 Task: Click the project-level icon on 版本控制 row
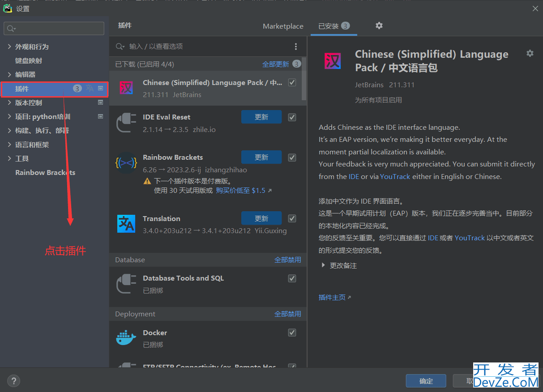click(101, 102)
